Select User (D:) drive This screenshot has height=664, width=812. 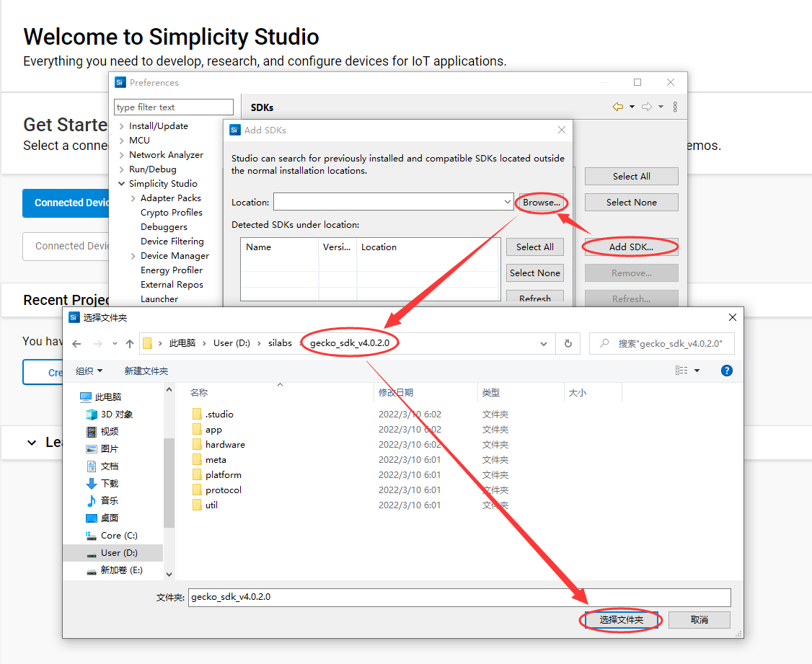pyautogui.click(x=118, y=553)
